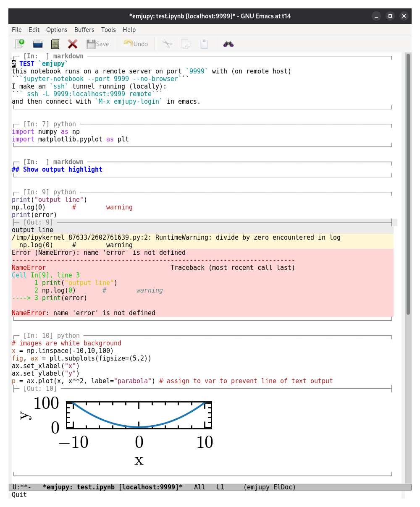The image size is (420, 507).
Task: Click the buffer name in the mode line
Action: [113, 487]
